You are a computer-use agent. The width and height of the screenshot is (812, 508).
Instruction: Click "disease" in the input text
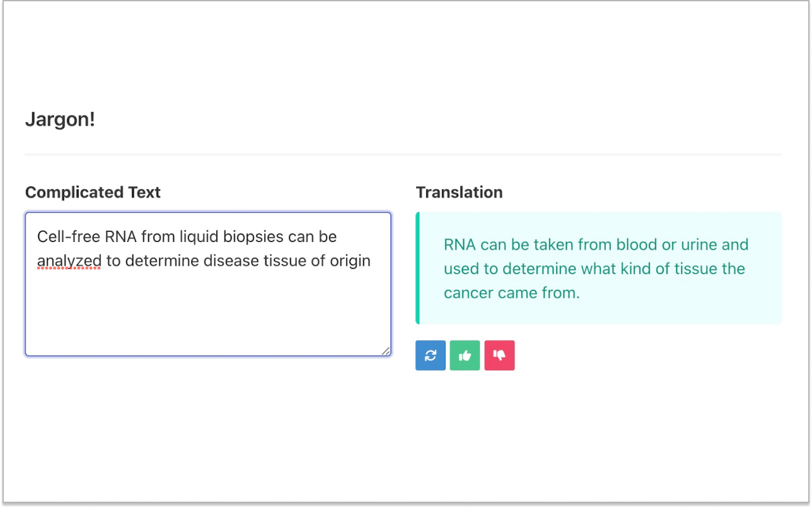[226, 261]
